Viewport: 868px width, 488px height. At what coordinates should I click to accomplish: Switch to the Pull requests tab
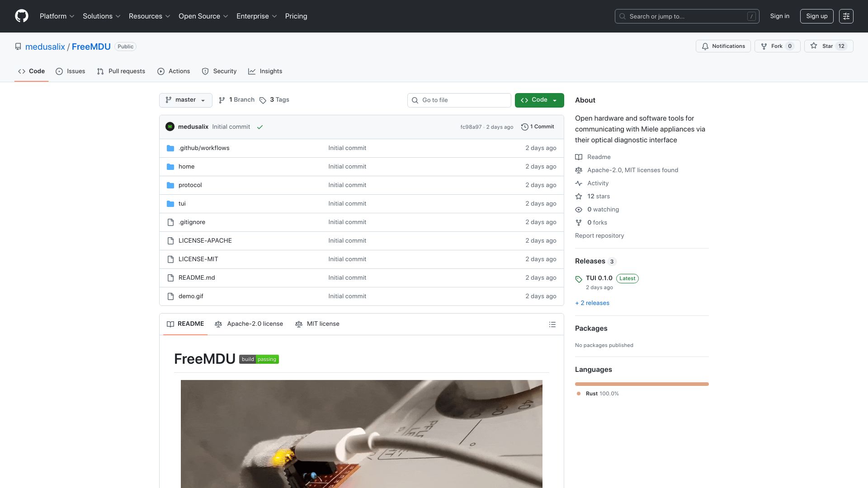[121, 71]
